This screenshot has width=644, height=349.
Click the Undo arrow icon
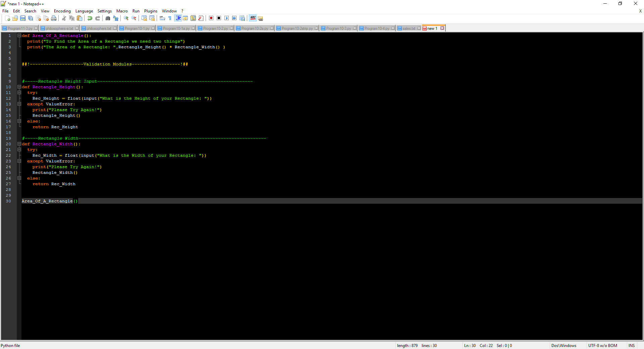click(90, 18)
